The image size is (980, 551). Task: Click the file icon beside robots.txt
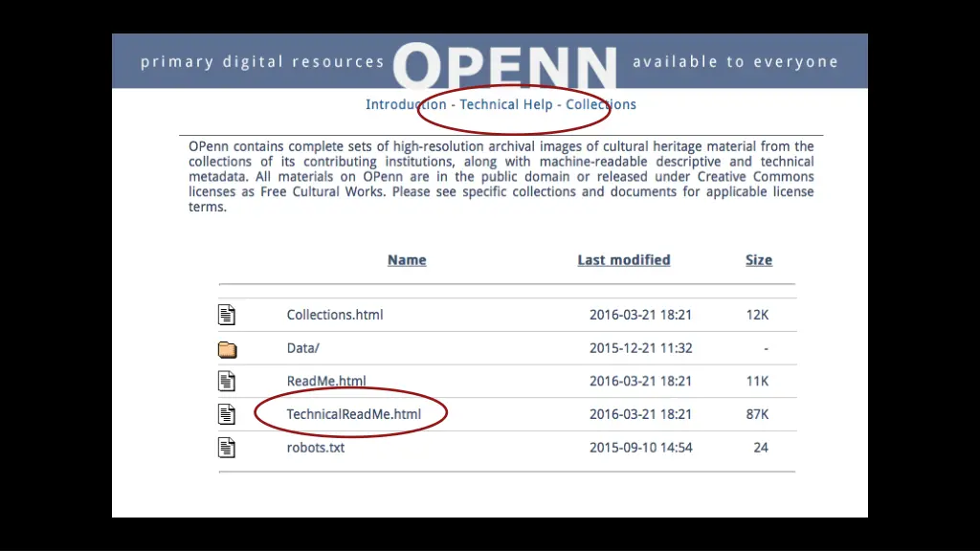click(x=227, y=448)
